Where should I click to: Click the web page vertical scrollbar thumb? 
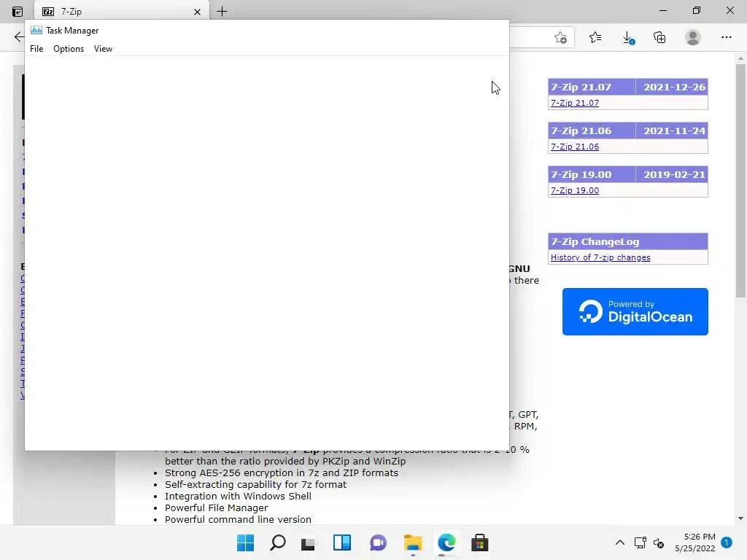point(740,181)
